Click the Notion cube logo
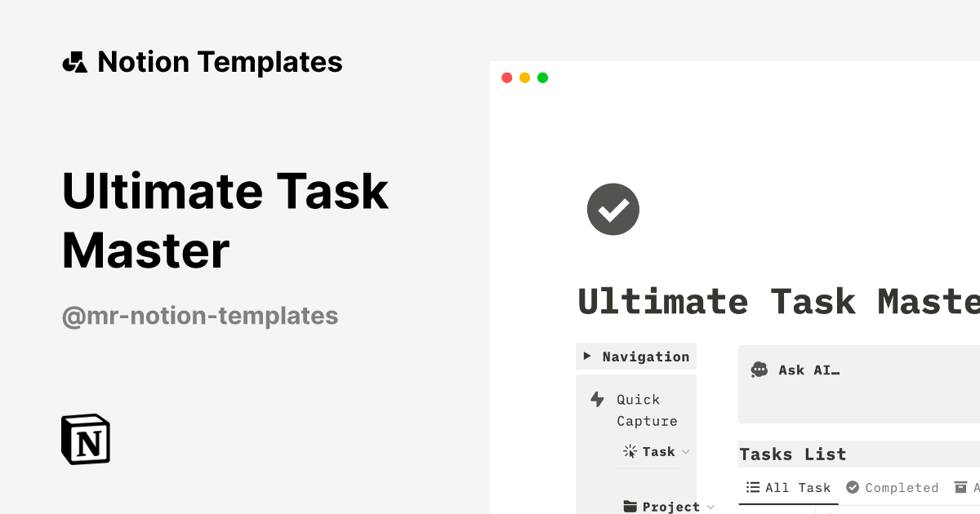 (x=86, y=439)
